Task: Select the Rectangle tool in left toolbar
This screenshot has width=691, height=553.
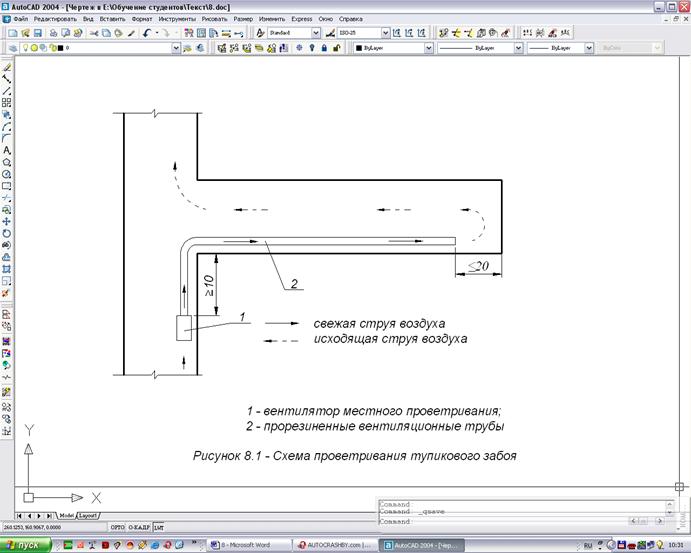Action: (x=7, y=185)
